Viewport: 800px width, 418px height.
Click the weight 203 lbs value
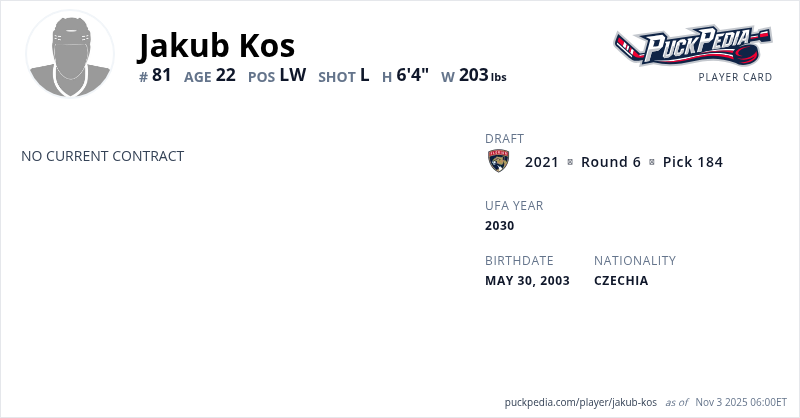coord(482,75)
